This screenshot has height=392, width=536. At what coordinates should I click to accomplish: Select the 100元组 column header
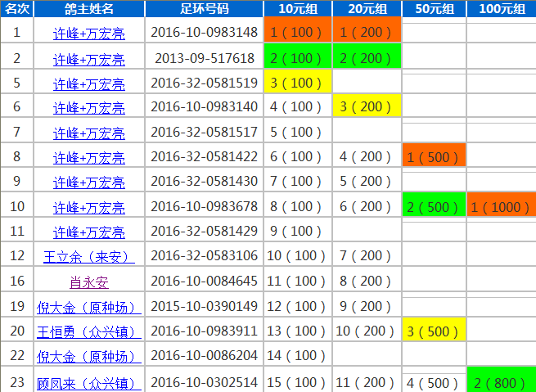501,9
